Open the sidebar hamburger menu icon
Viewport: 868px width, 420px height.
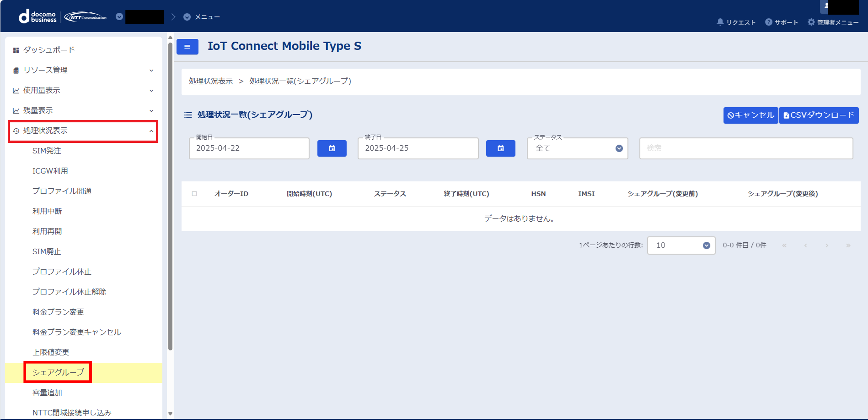187,47
